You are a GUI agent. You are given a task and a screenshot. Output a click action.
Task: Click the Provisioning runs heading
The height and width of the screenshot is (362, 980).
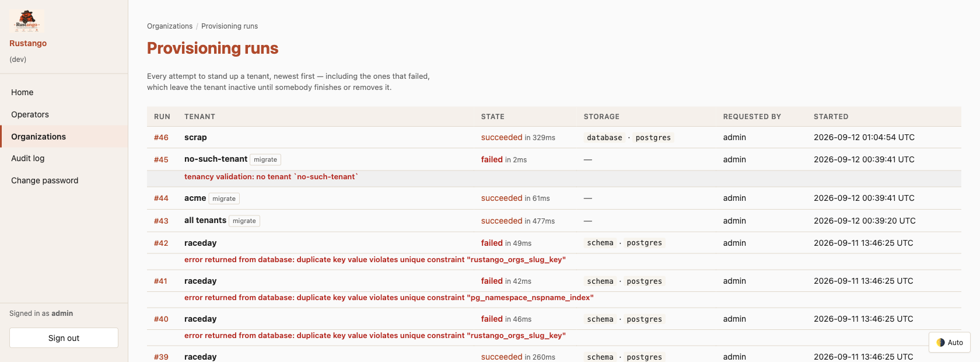coord(212,48)
